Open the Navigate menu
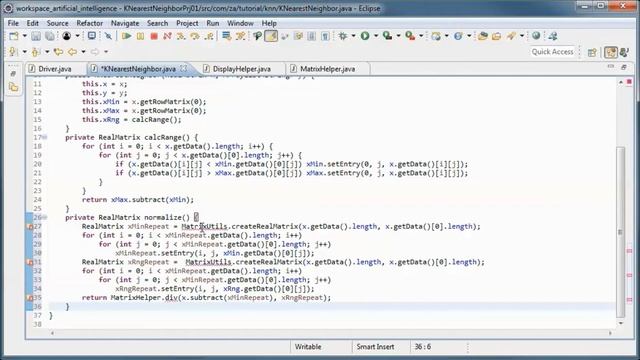 125,23
